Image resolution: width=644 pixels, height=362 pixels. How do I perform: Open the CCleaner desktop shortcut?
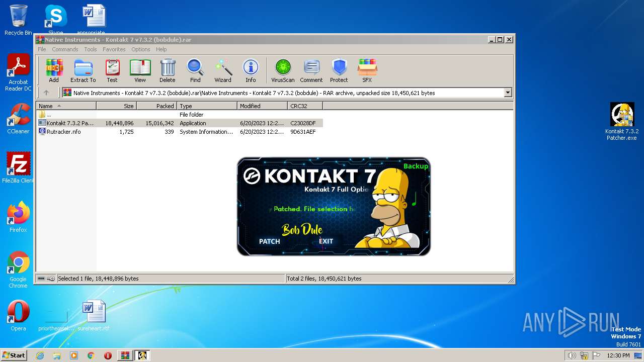tap(18, 119)
